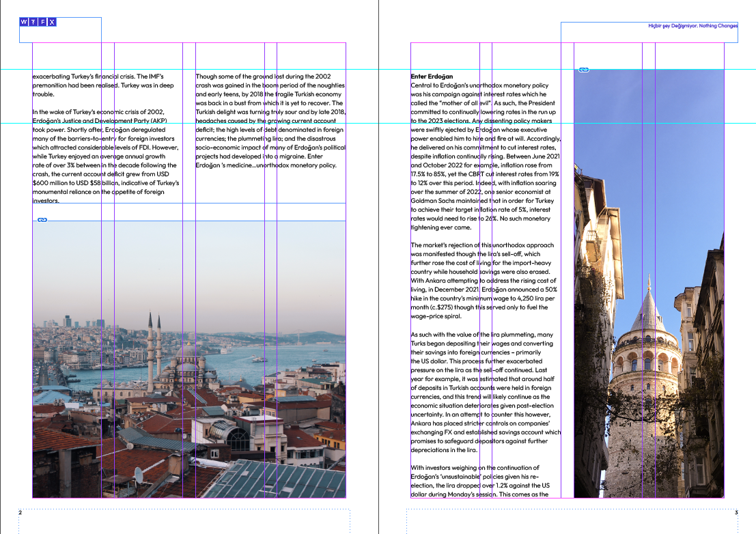Click the paragraph starting 'exacerbating Turkey's financial crisis'
756x534 pixels.
103,85
